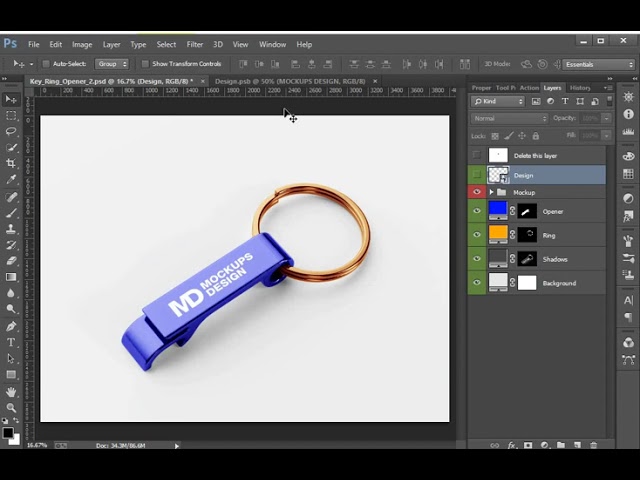Viewport: 640px width, 480px height.
Task: Select the Quick Selection tool
Action: click(11, 147)
